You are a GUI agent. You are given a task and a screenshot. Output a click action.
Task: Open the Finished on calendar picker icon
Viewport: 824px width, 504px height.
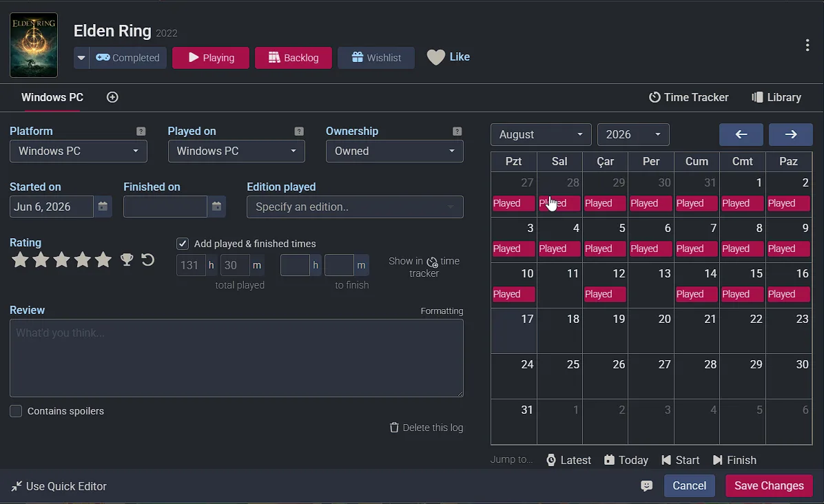[x=216, y=207]
